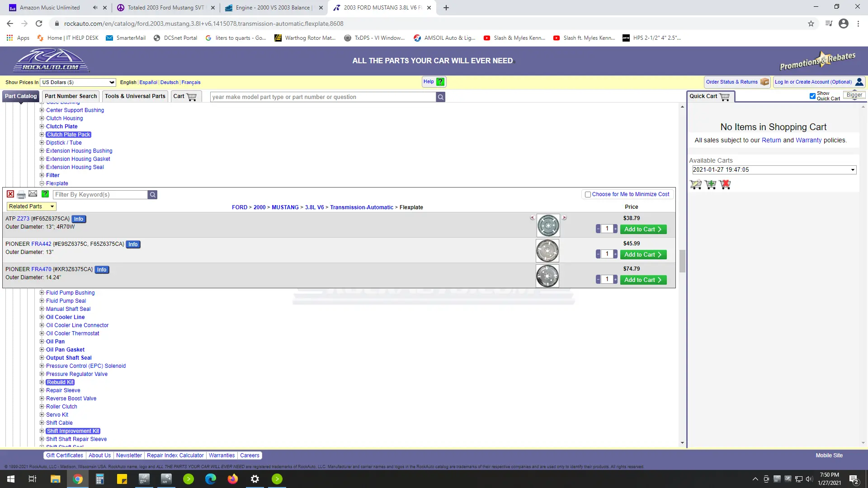Switch to the Totaled 2003 Ford Mustang SVT tab

[x=165, y=8]
